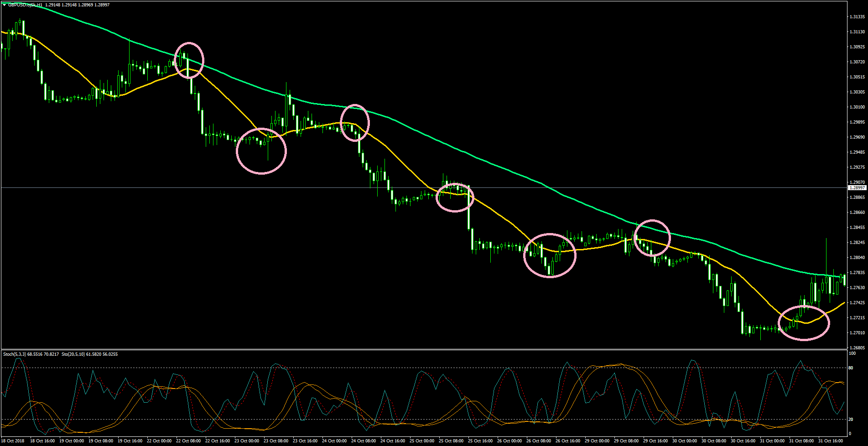Screen dimensions: 868x446
Task: Click the 1.29690 price axis label
Action: tap(857, 137)
